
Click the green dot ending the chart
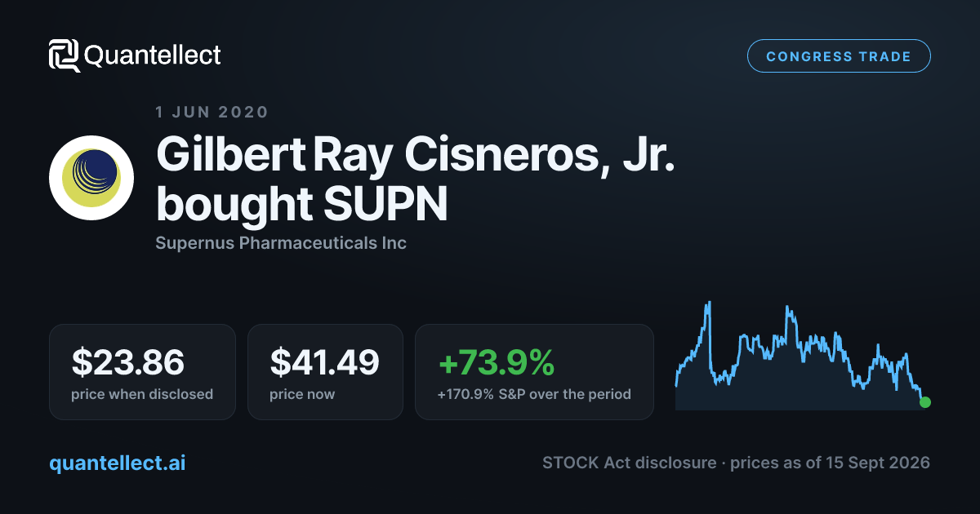924,402
